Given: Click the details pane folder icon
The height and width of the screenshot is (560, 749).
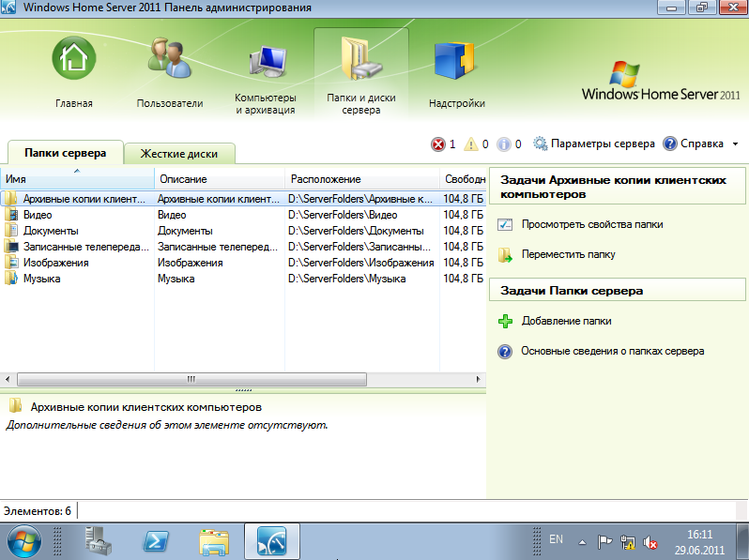Looking at the screenshot, I should (x=15, y=406).
